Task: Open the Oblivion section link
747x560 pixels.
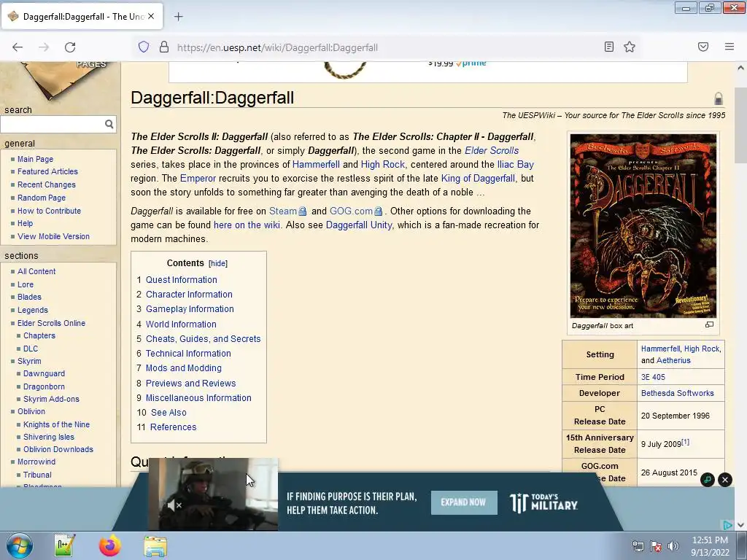Action: (31, 411)
